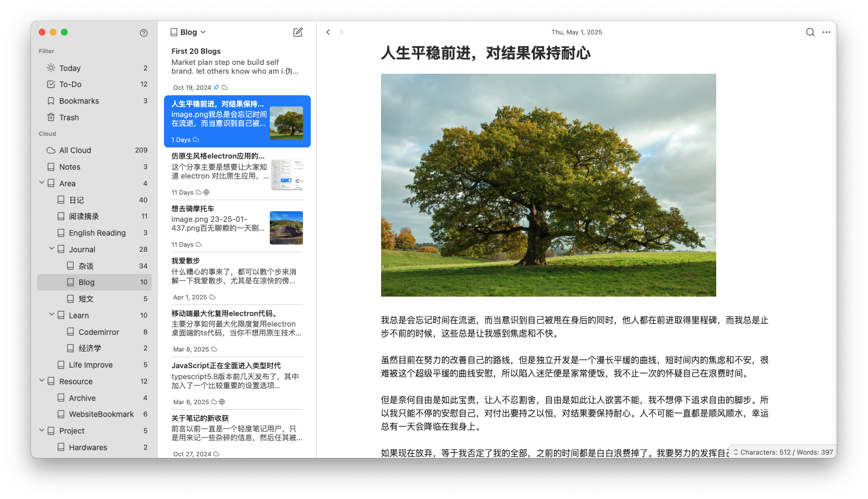This screenshot has height=499, width=868.
Task: Click the tree thumbnail on selected note
Action: coord(286,123)
